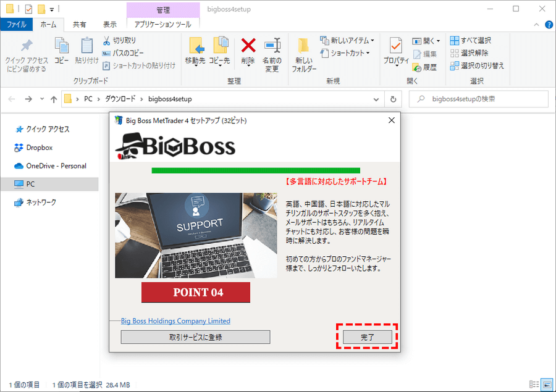
Task: Click Properties quick access toolbar checkmark icon
Action: click(x=28, y=9)
